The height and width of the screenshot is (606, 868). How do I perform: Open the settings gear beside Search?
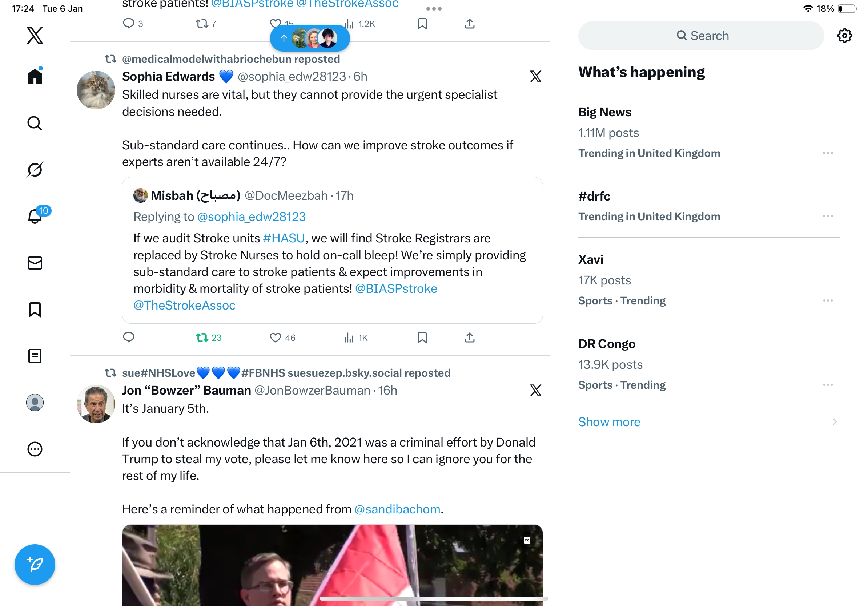pyautogui.click(x=844, y=36)
